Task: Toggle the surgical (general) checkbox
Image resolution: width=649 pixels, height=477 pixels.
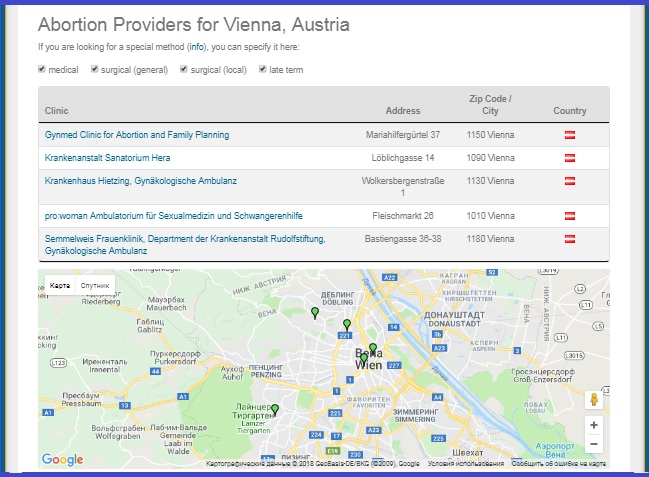Action: 94,69
